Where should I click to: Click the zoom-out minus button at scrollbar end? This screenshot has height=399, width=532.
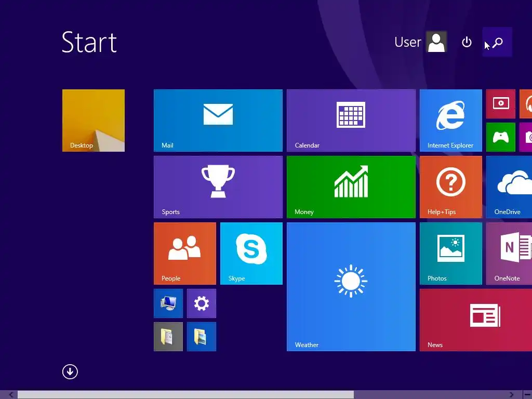pyautogui.click(x=527, y=395)
